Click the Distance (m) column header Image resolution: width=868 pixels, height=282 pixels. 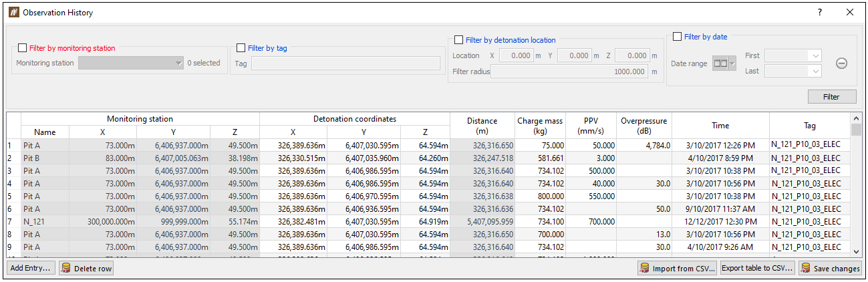pos(482,125)
